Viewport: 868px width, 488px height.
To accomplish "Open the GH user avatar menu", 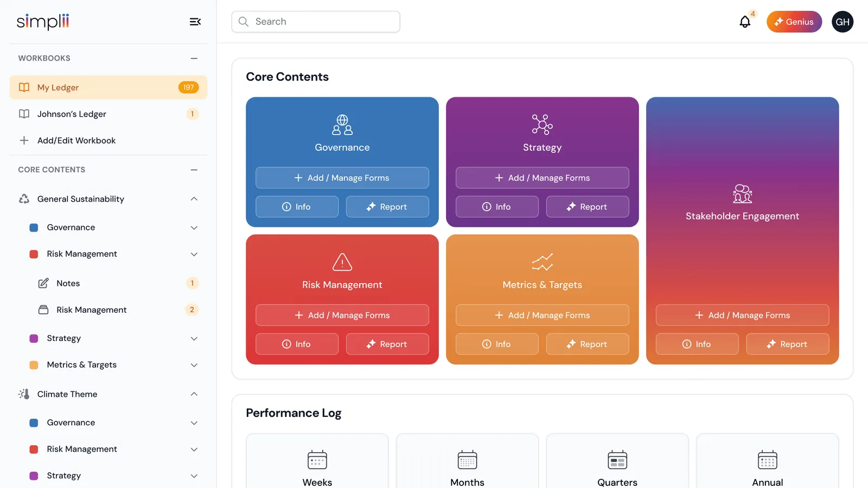I will point(843,22).
